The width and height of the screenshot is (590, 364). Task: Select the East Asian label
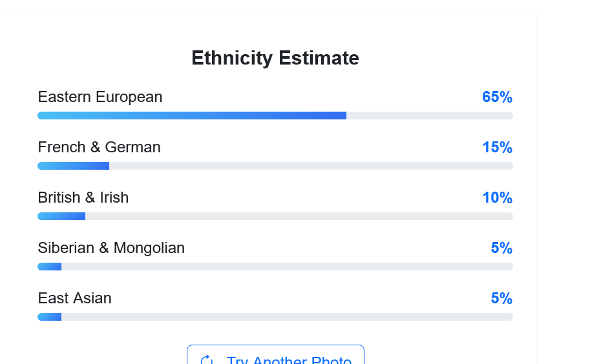pos(74,298)
